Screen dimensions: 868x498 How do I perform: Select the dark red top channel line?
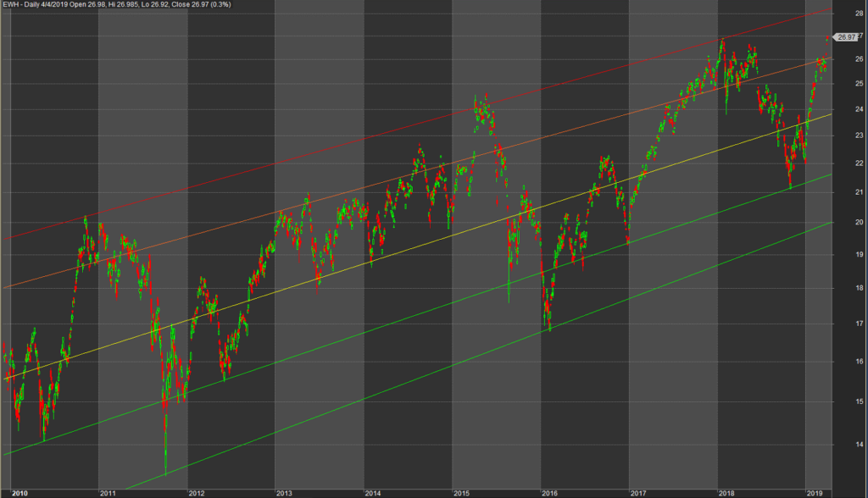(418, 124)
